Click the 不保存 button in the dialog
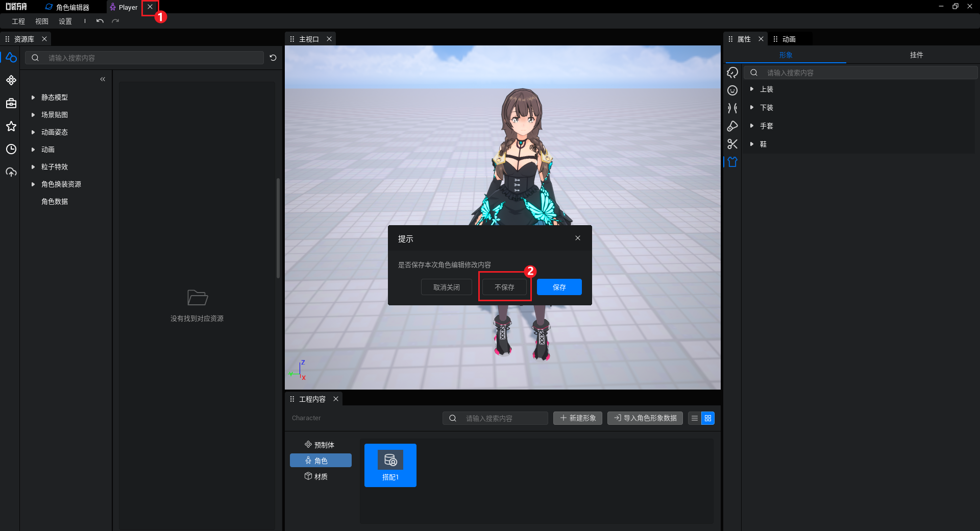 (x=504, y=287)
